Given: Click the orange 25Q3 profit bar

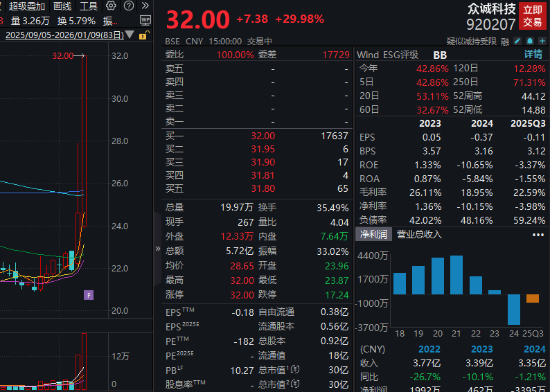Looking at the screenshot, I should click(x=533, y=299).
